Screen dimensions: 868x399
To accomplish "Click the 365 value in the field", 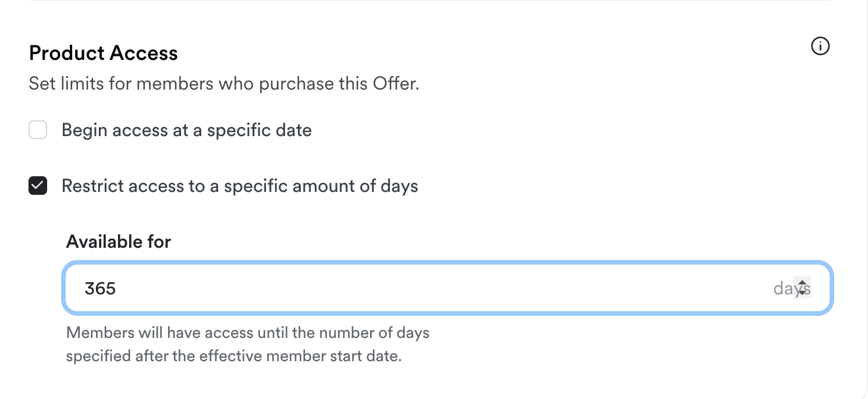I will 100,288.
